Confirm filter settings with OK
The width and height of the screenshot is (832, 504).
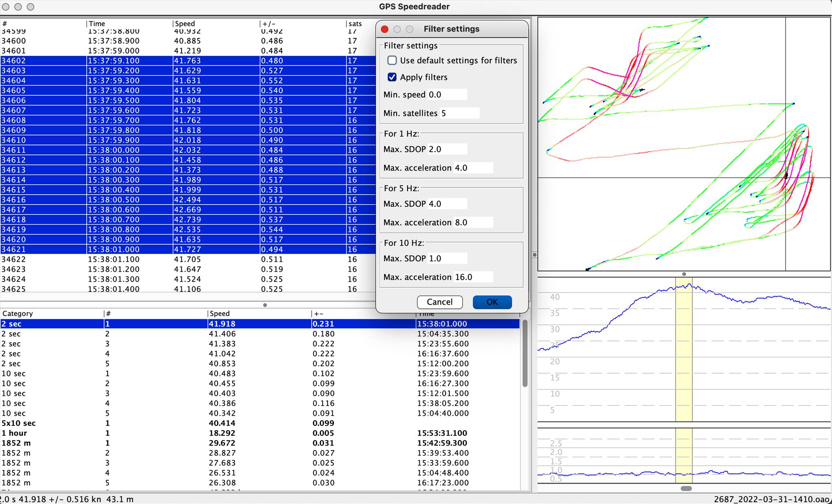coord(492,302)
